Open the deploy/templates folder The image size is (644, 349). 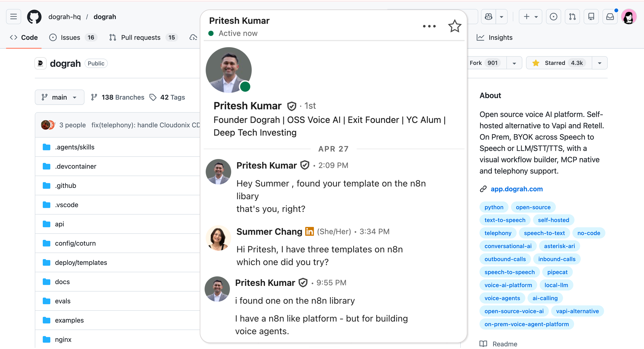(81, 263)
